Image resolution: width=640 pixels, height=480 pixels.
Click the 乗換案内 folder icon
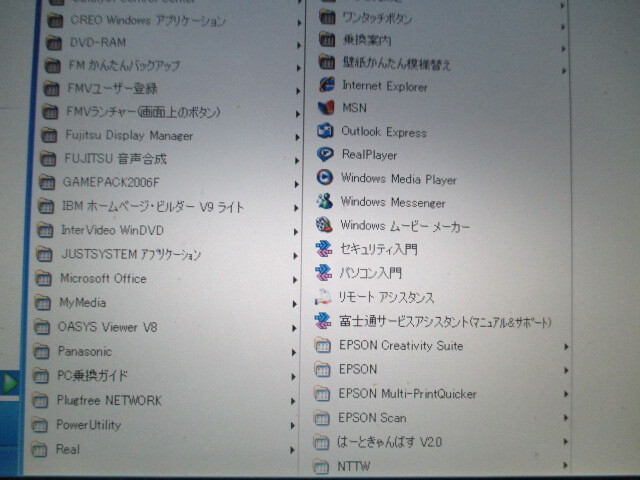coord(327,39)
